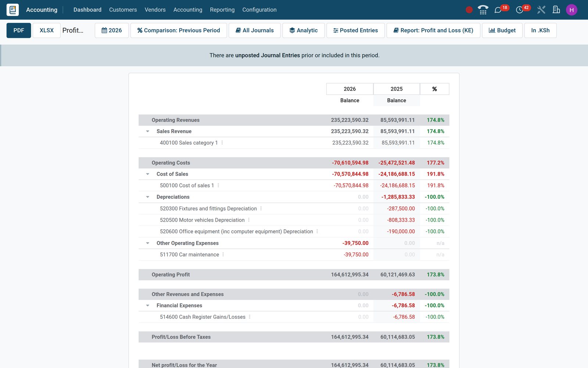Viewport: 588px width, 368px height.
Task: Open the Accounting top menu item
Action: (188, 10)
